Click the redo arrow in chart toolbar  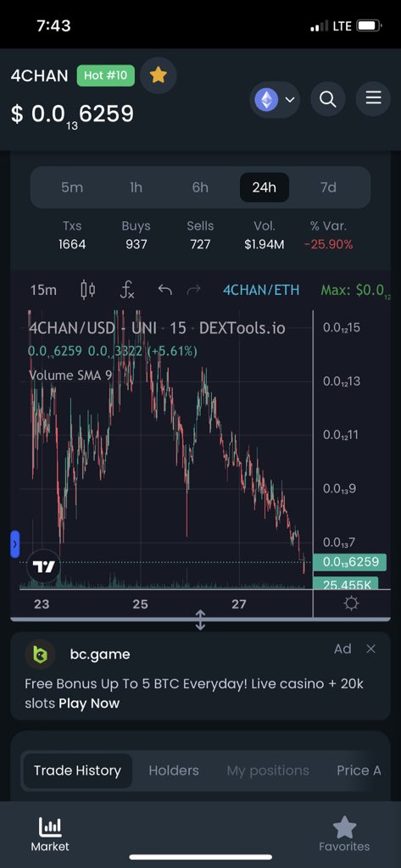coord(193,290)
